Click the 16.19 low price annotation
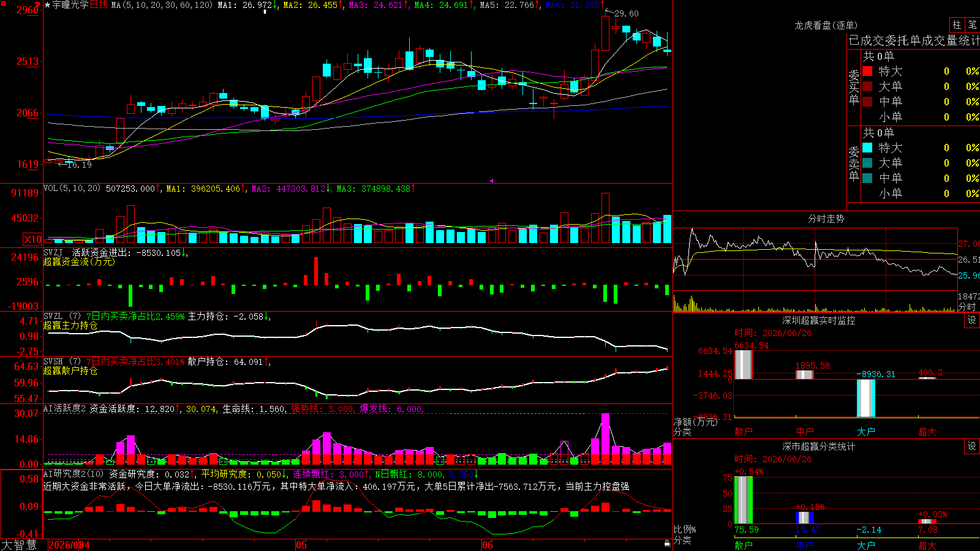 [79, 165]
